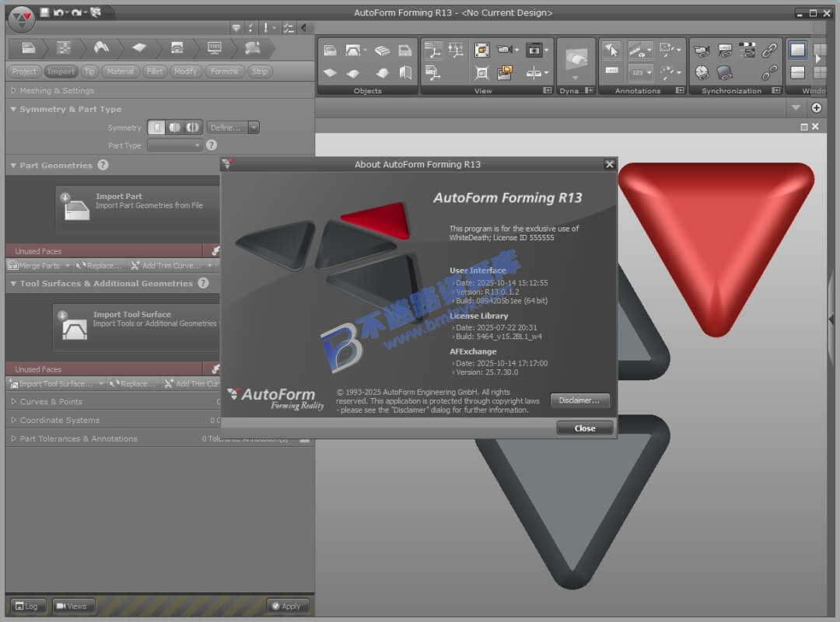Open the Log button at bottom
Image resolution: width=840 pixels, height=622 pixels.
(27, 606)
